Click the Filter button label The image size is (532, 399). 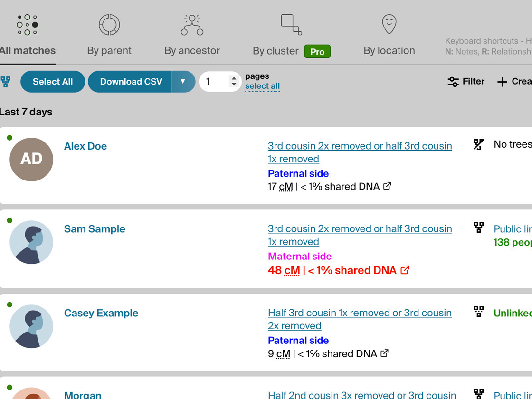(x=473, y=81)
